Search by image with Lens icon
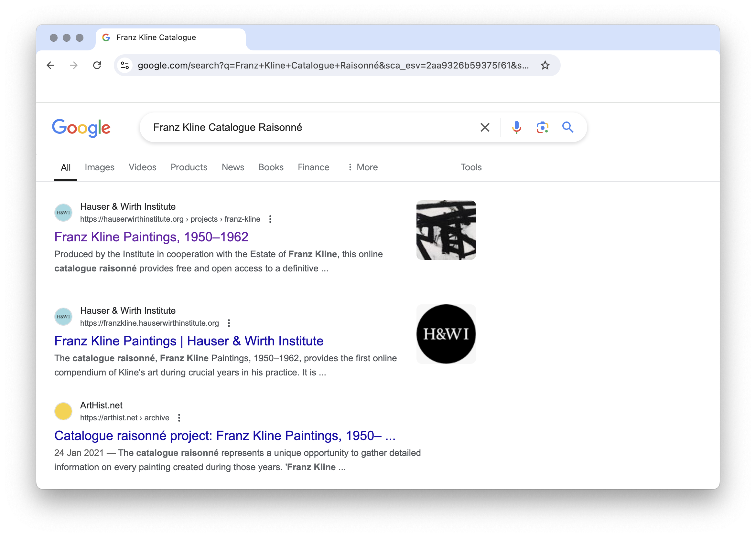This screenshot has height=537, width=756. [542, 127]
